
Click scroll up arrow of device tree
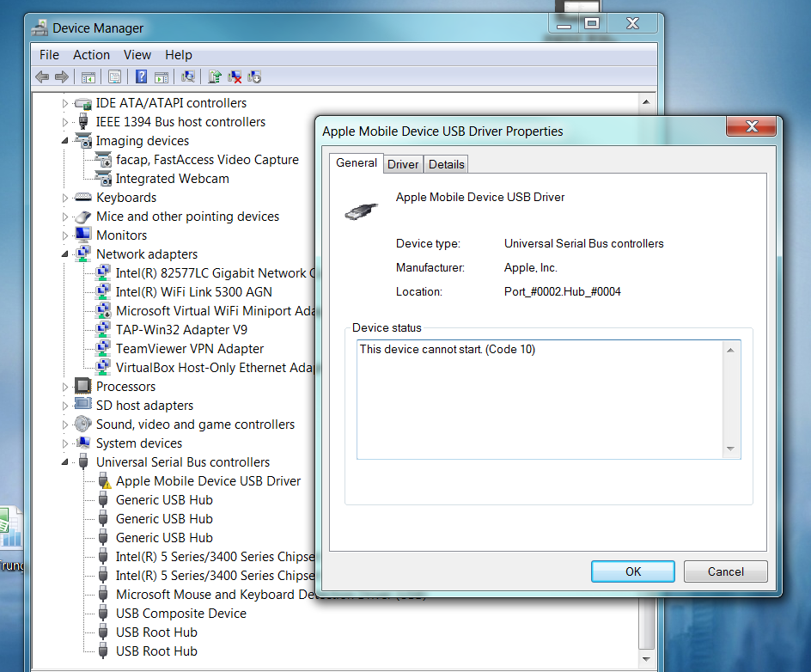point(646,102)
